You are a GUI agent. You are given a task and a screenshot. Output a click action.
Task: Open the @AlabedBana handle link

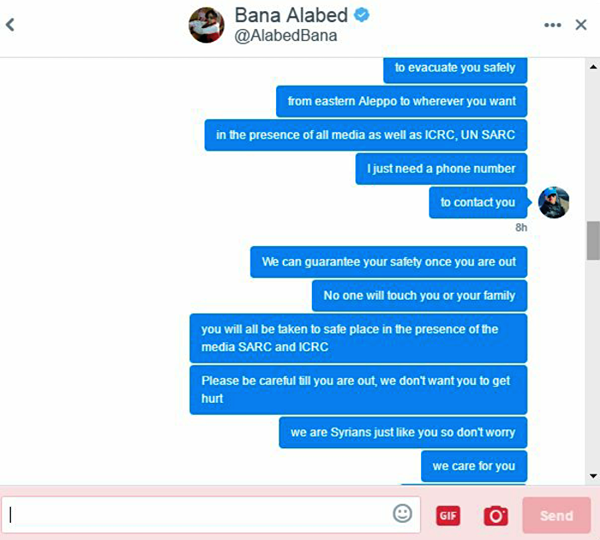[x=286, y=36]
